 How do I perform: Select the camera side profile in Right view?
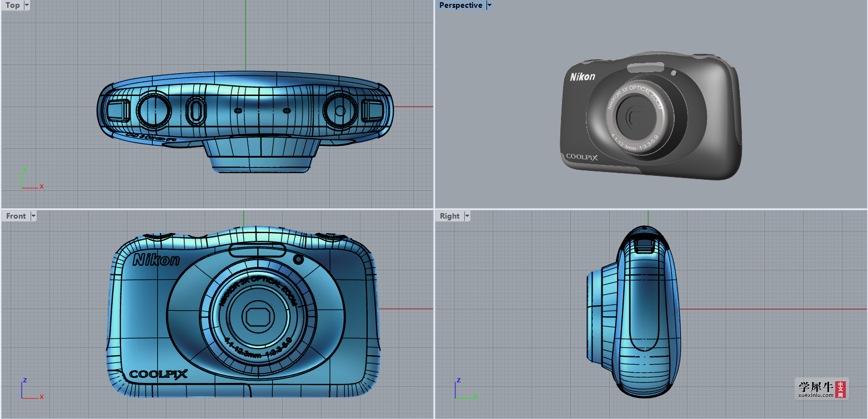(x=634, y=311)
